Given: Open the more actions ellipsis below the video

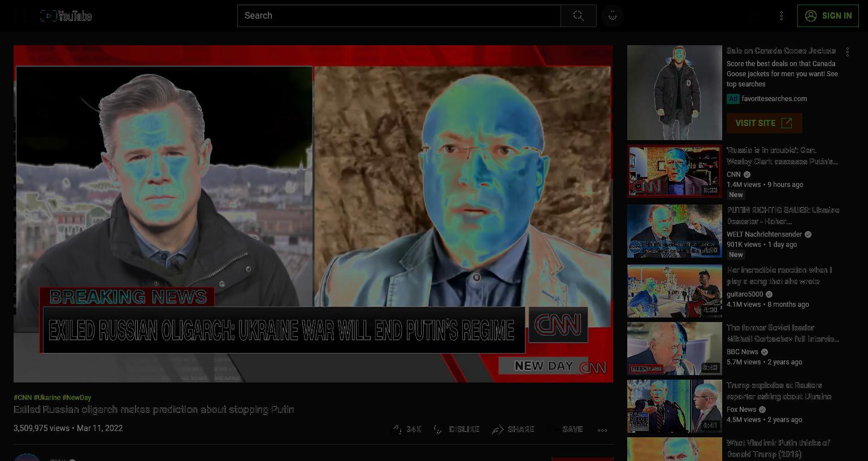Looking at the screenshot, I should [602, 429].
